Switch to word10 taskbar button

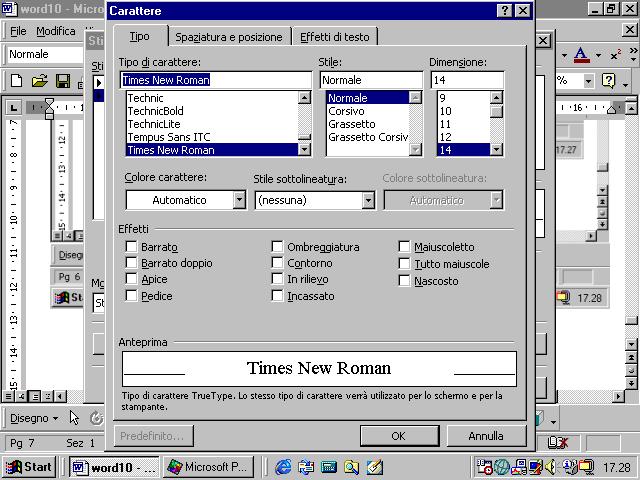click(114, 467)
